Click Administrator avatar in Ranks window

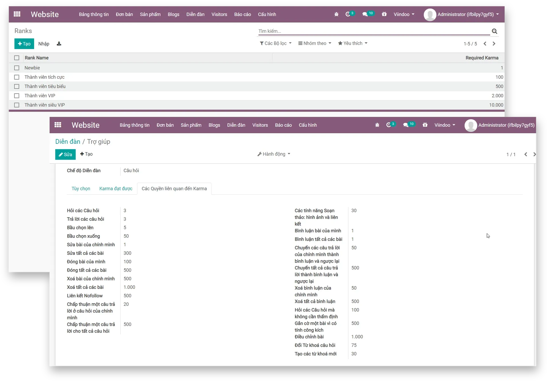tap(430, 15)
